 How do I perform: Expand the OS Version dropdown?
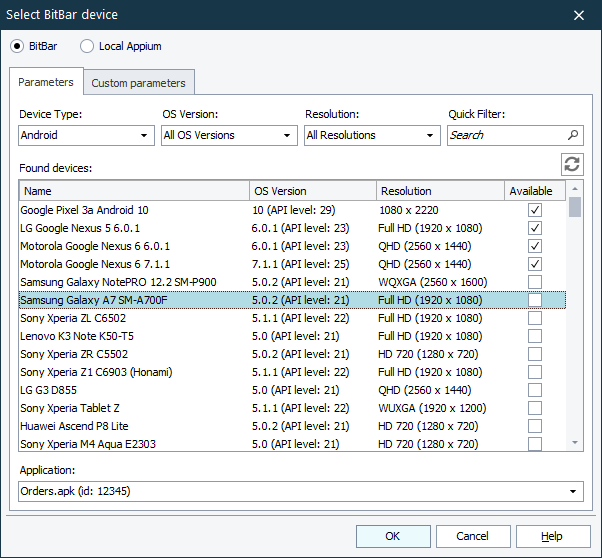[229, 135]
